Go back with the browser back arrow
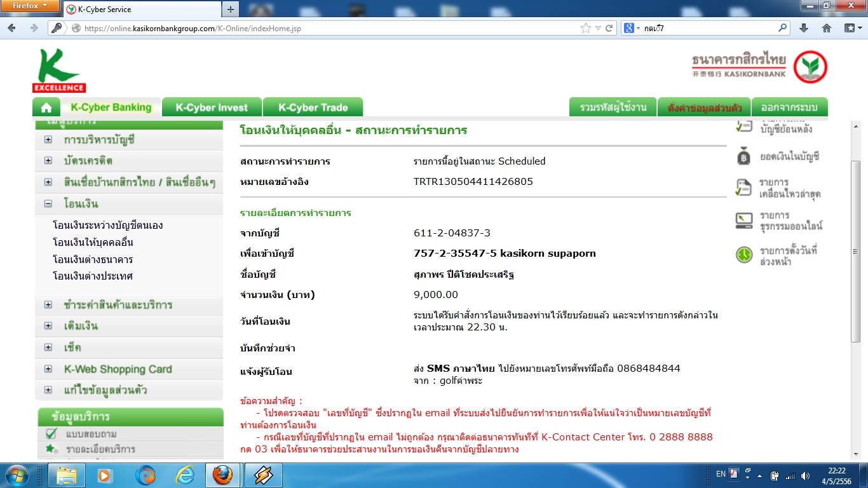 coord(13,28)
